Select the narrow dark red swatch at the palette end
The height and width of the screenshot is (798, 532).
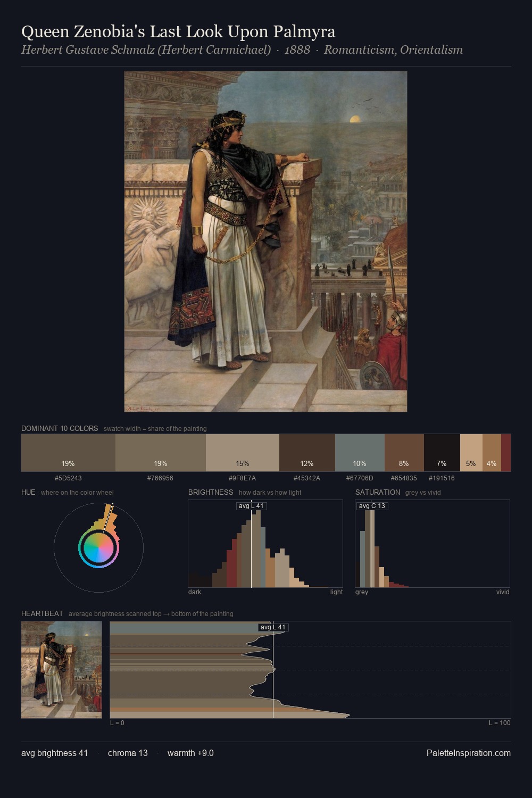click(x=506, y=453)
